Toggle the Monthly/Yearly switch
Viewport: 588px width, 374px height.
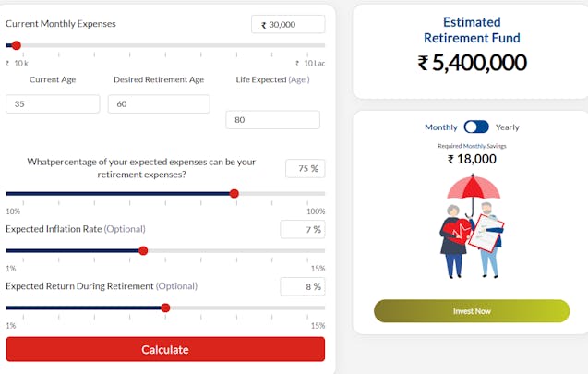476,127
